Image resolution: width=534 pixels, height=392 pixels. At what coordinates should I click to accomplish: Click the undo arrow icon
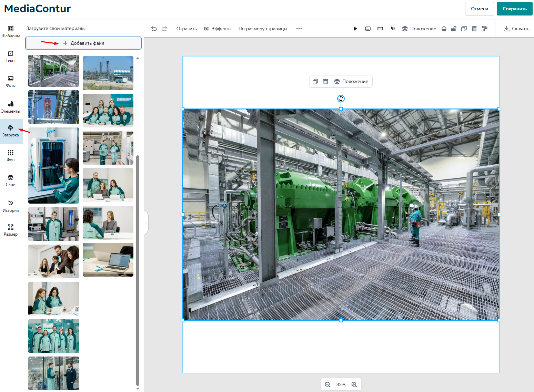pos(154,29)
